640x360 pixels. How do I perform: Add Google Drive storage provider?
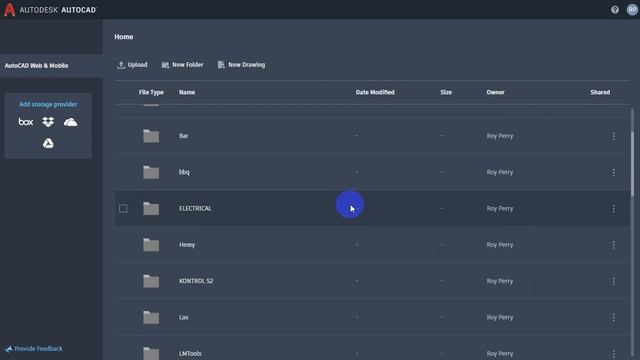pyautogui.click(x=48, y=143)
